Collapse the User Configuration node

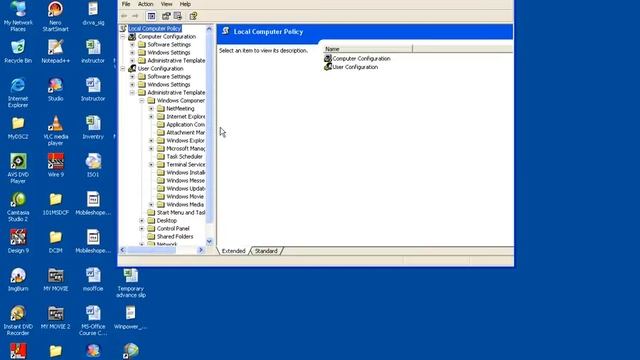click(123, 69)
